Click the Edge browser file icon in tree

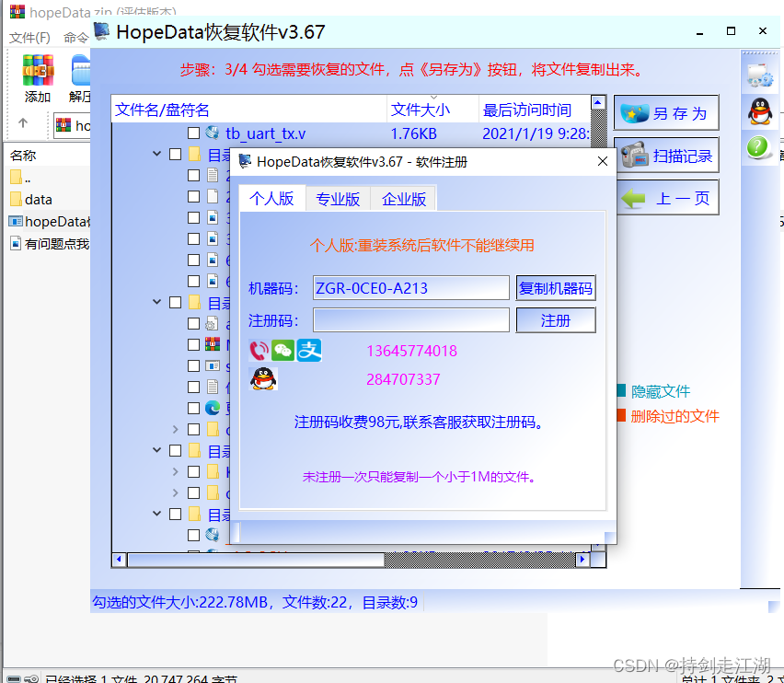point(213,408)
